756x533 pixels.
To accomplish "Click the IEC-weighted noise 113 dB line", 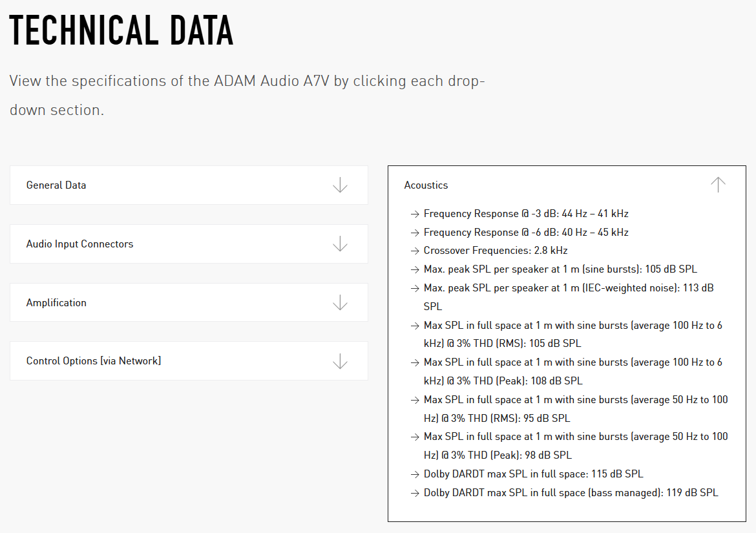I will click(x=569, y=288).
